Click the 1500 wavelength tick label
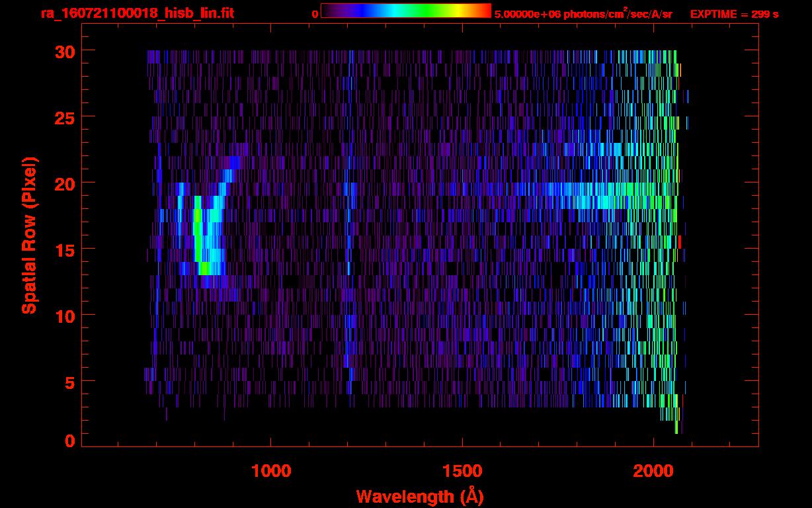 [462, 471]
